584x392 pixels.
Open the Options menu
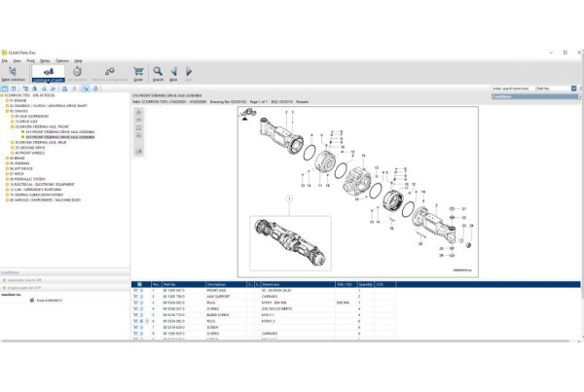[61, 60]
